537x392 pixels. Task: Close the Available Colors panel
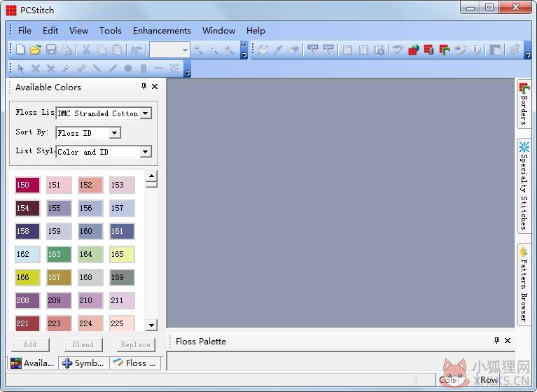(x=155, y=87)
